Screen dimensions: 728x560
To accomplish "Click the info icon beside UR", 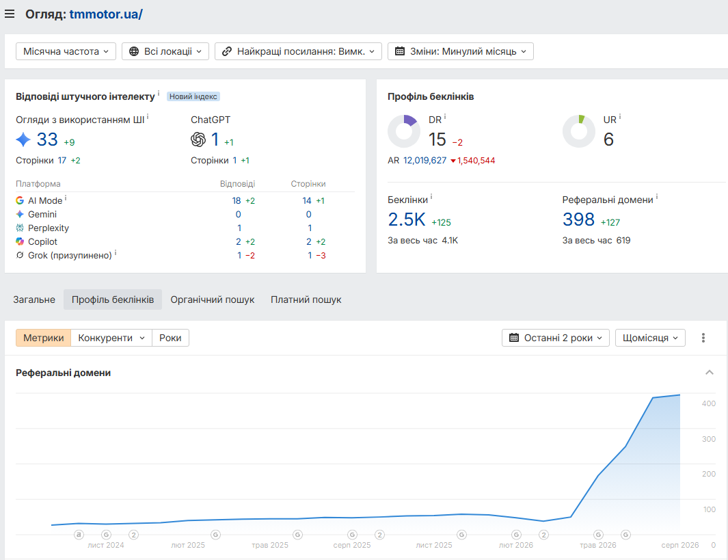I will coord(620,116).
